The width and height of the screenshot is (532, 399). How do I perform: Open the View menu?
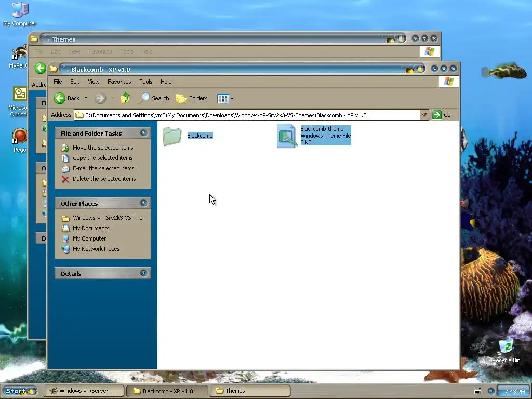point(94,82)
